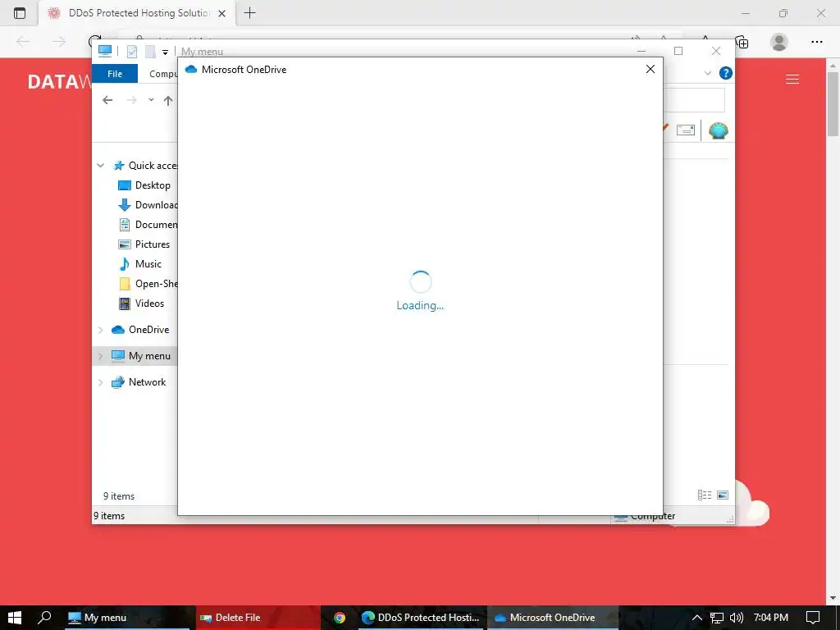Open recent locations dropdown in File Explorer
The width and height of the screenshot is (840, 630).
(x=151, y=99)
